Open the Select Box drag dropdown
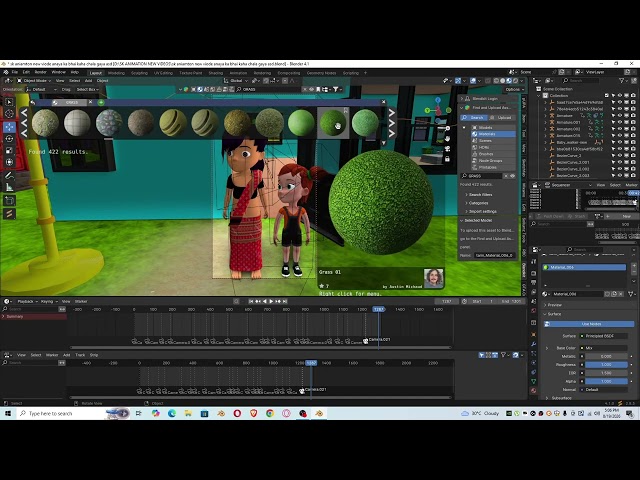Screen dimensions: 640x480 (x=87, y=89)
